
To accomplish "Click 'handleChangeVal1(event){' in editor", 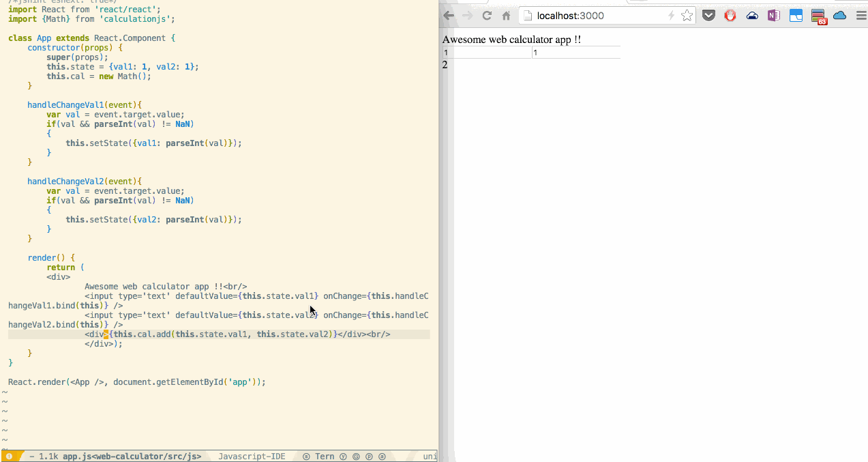I will pos(85,105).
